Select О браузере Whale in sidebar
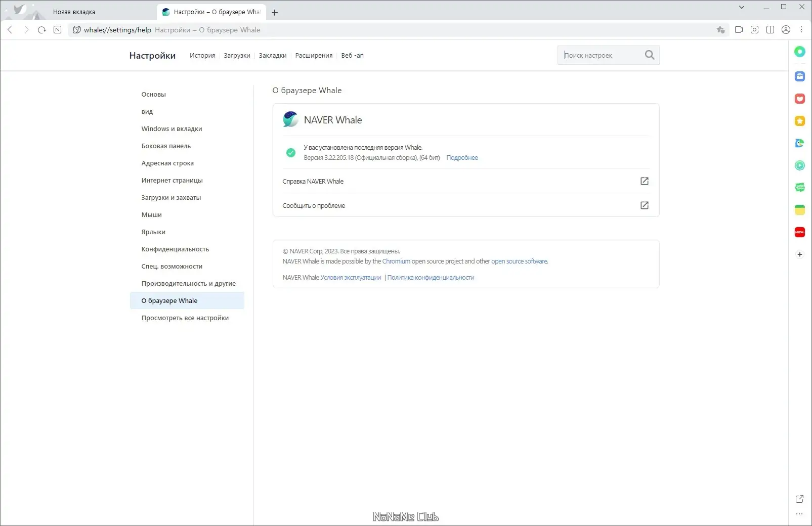 pos(187,300)
